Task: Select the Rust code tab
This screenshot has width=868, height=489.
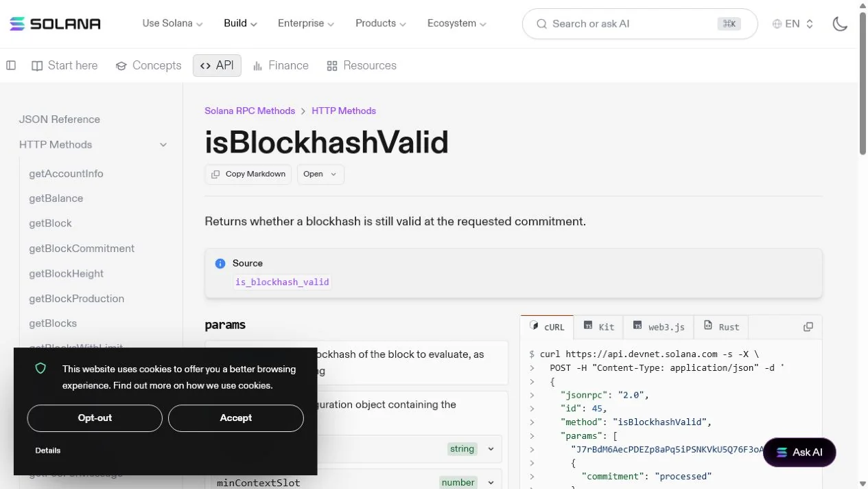Action: coord(721,327)
